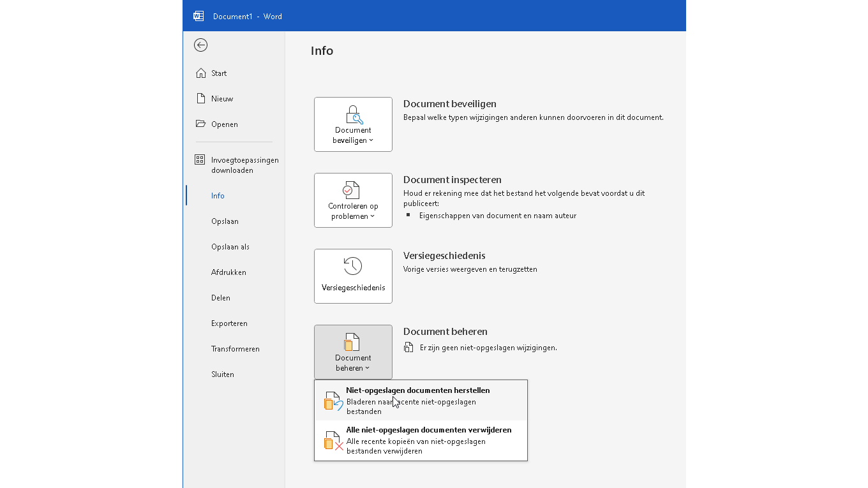Select Transformeren in the sidebar

coord(235,348)
